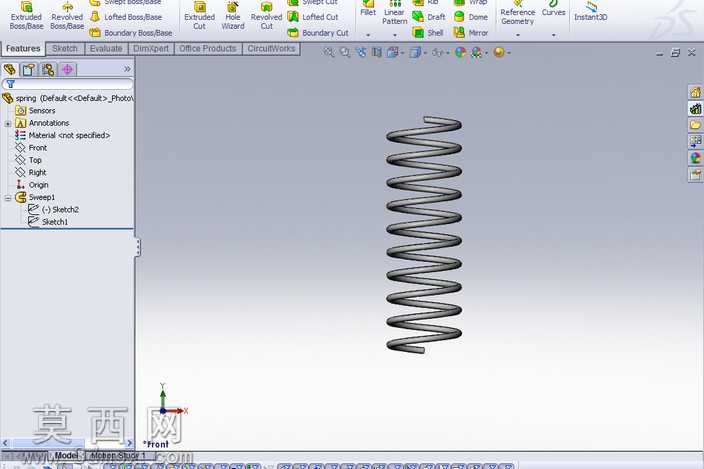Expand the Reference Geometry dropdown arrow
The height and width of the screenshot is (469, 704).
tap(518, 35)
